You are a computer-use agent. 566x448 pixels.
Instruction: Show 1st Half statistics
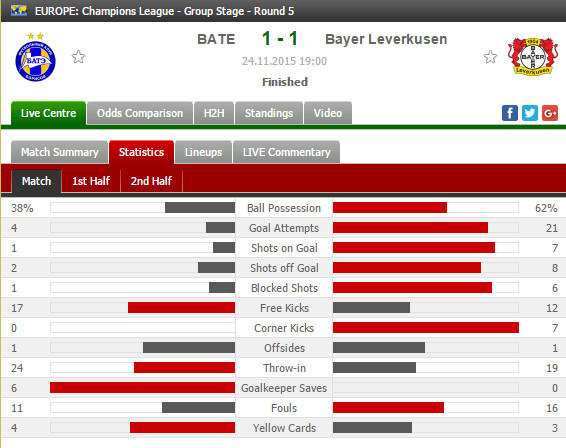[x=91, y=181]
